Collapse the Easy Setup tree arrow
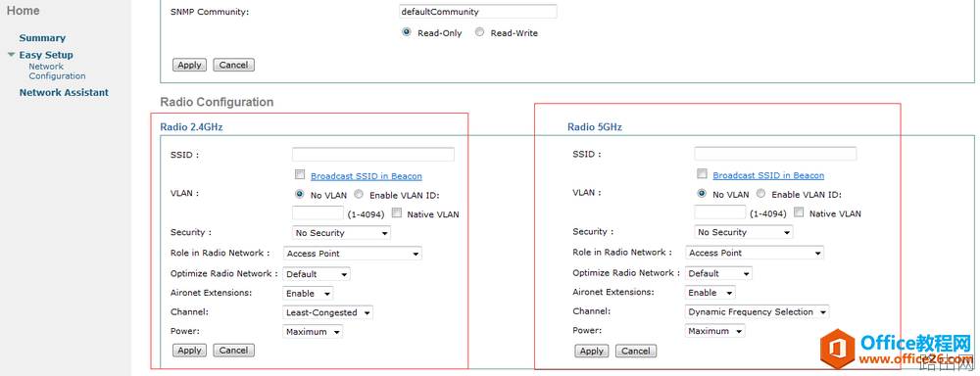 coord(11,55)
